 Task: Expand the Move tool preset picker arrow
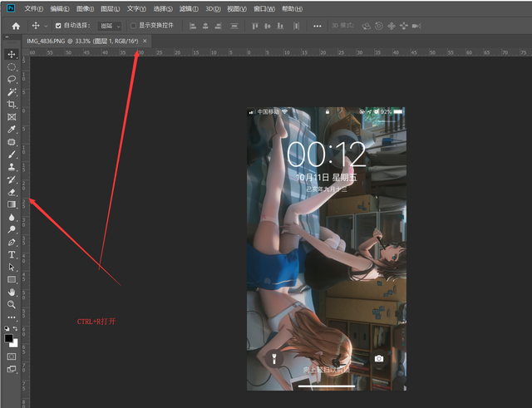click(x=46, y=26)
